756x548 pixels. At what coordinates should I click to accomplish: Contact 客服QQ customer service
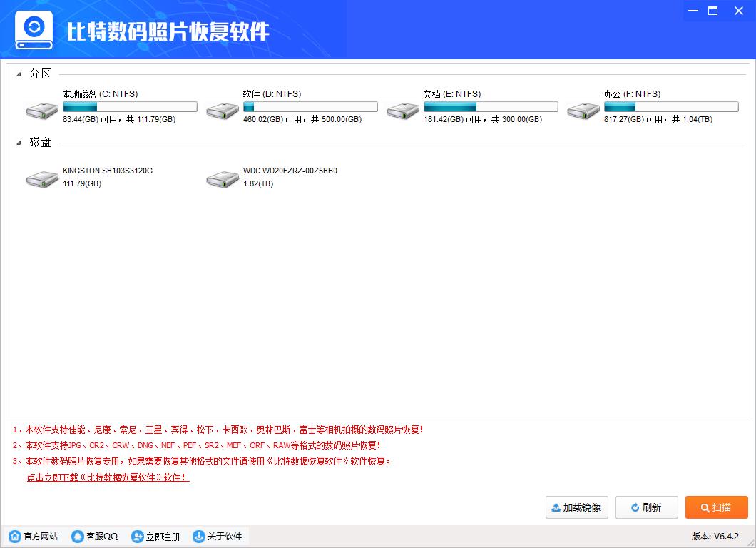95,537
